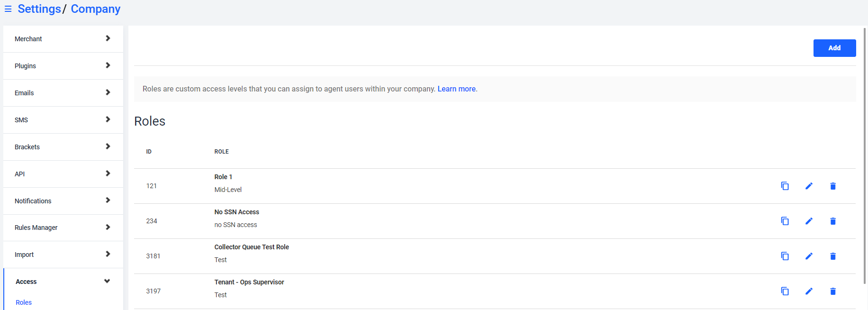This screenshot has width=868, height=310.
Task: Edit the Collector Queue Test Role
Action: tap(809, 256)
